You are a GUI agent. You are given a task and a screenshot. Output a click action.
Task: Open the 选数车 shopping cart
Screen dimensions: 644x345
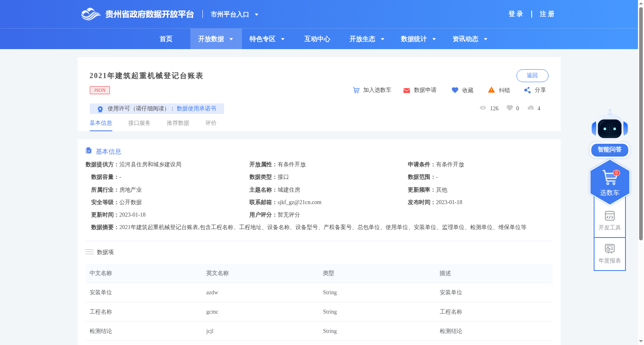[610, 182]
